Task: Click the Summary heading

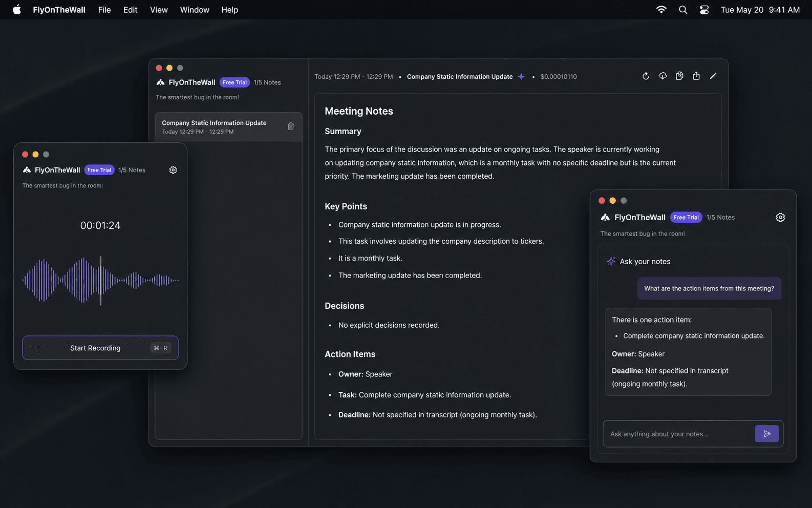Action: (x=343, y=131)
